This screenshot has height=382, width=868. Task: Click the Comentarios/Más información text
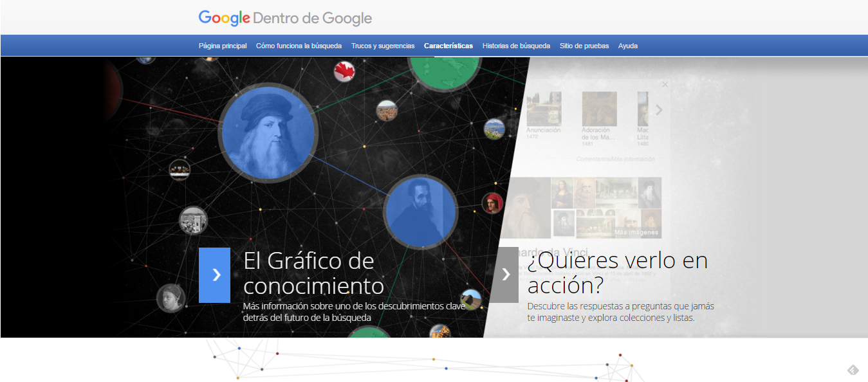(x=615, y=159)
